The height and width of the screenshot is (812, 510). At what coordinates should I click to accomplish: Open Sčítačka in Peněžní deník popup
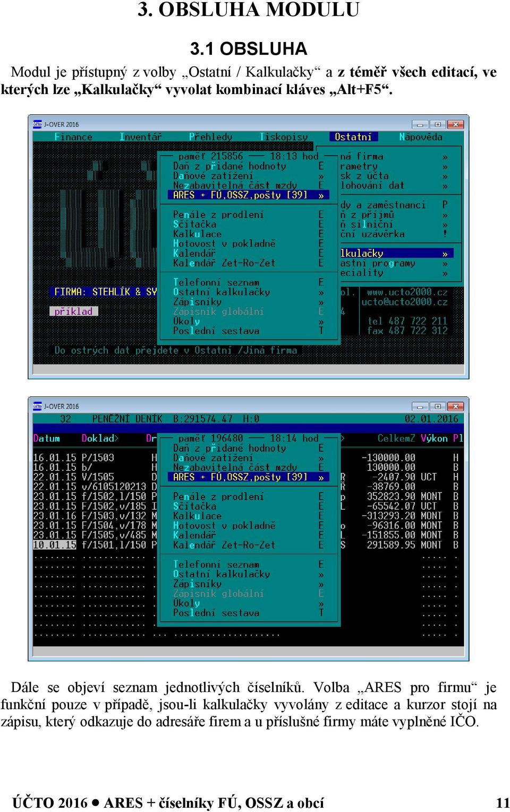click(x=194, y=506)
